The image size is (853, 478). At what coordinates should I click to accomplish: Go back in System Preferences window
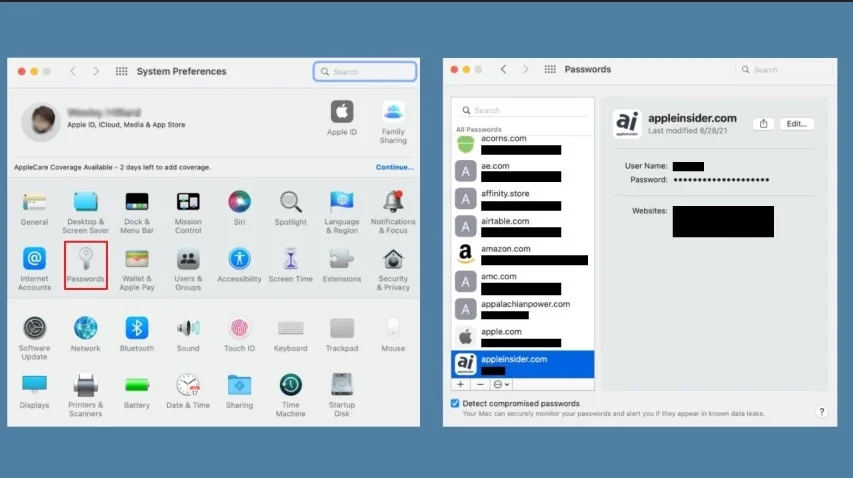(x=73, y=71)
